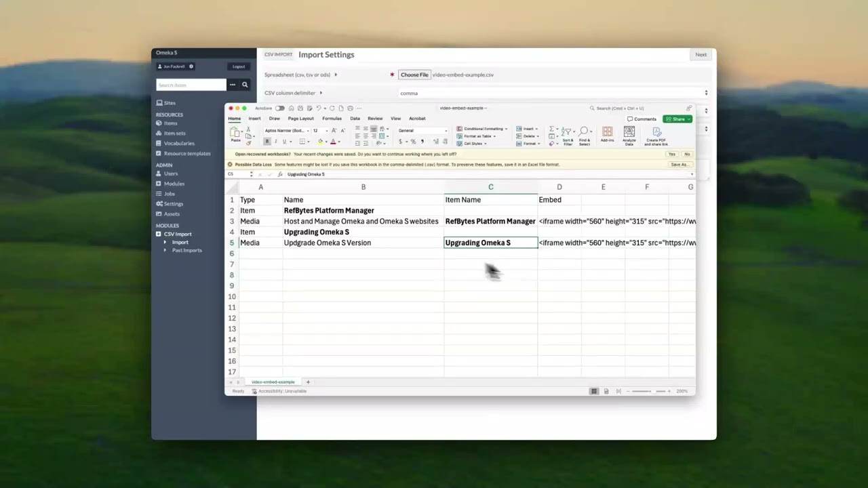Select cell B2 RefBytes Platform Manager
This screenshot has width=868, height=488.
(x=363, y=211)
